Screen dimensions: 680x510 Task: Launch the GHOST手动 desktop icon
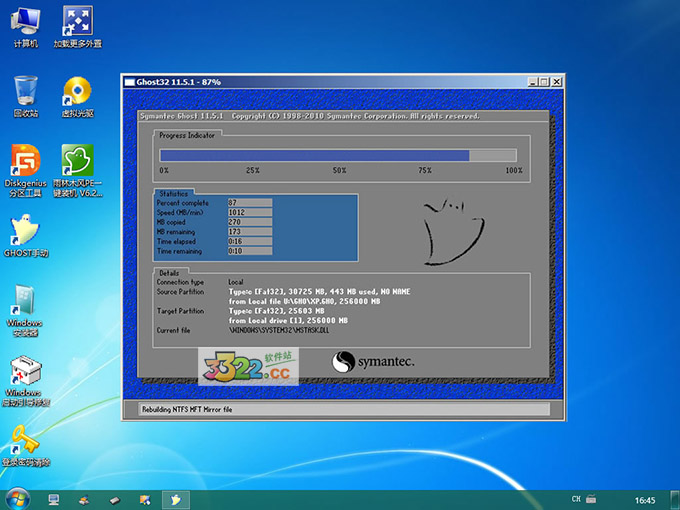point(26,231)
